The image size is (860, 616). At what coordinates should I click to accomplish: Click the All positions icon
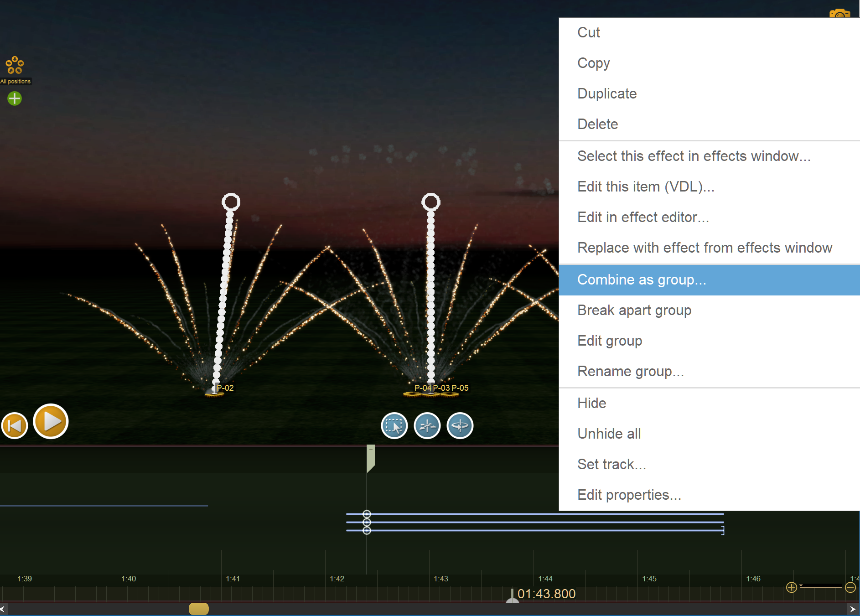(15, 65)
